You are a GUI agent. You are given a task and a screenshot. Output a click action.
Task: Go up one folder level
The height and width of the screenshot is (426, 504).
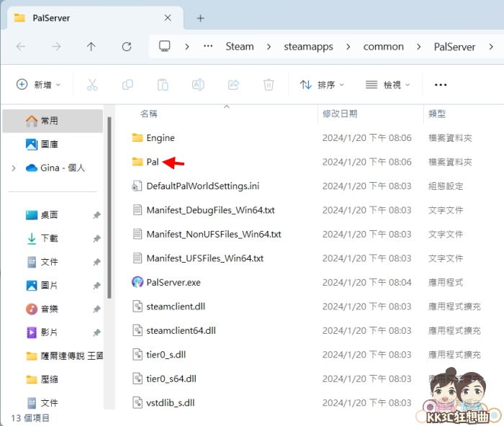tap(91, 47)
